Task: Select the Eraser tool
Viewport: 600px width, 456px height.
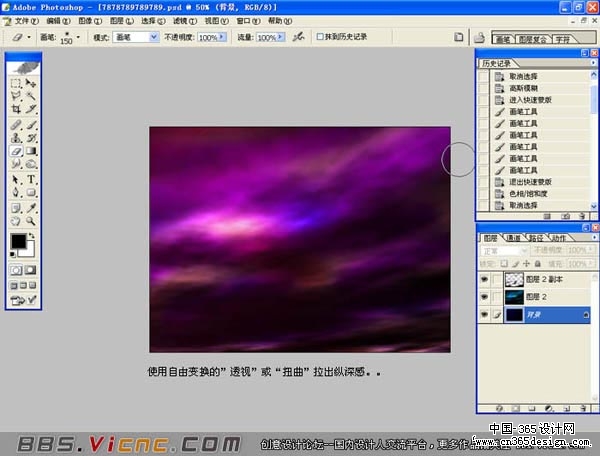Action: point(16,151)
